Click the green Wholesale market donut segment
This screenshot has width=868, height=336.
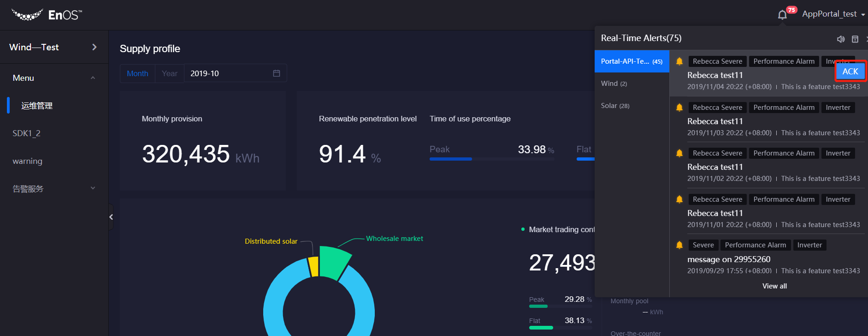point(333,262)
